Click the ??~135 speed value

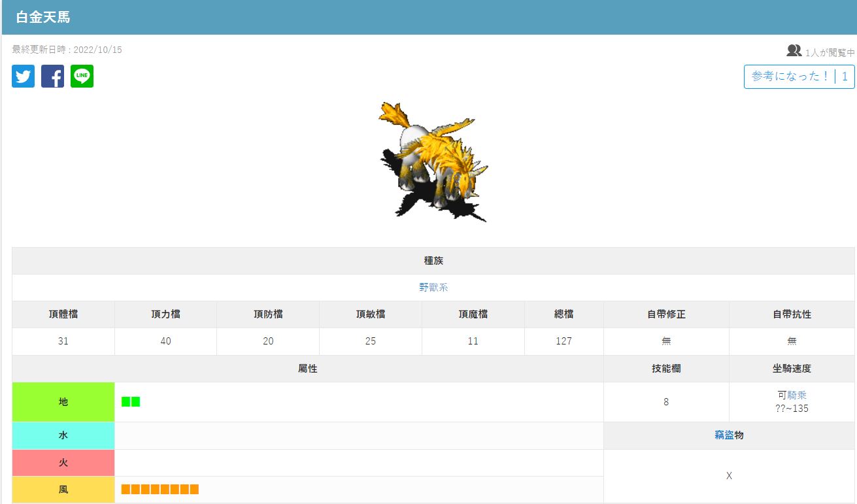792,409
